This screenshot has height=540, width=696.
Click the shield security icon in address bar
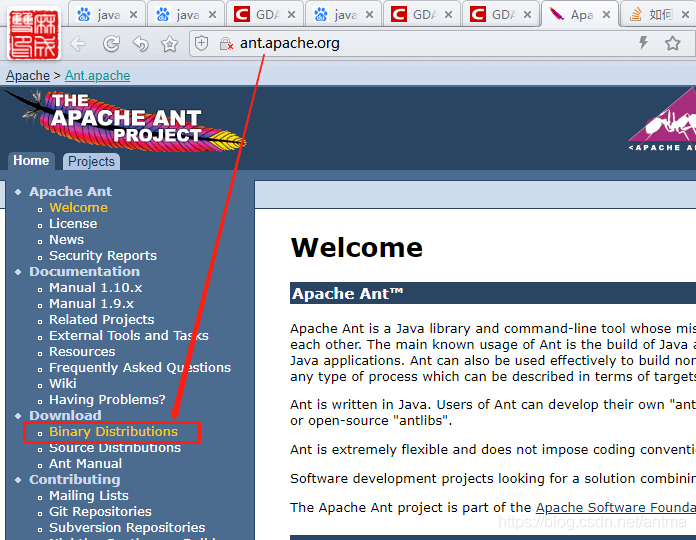(x=201, y=44)
